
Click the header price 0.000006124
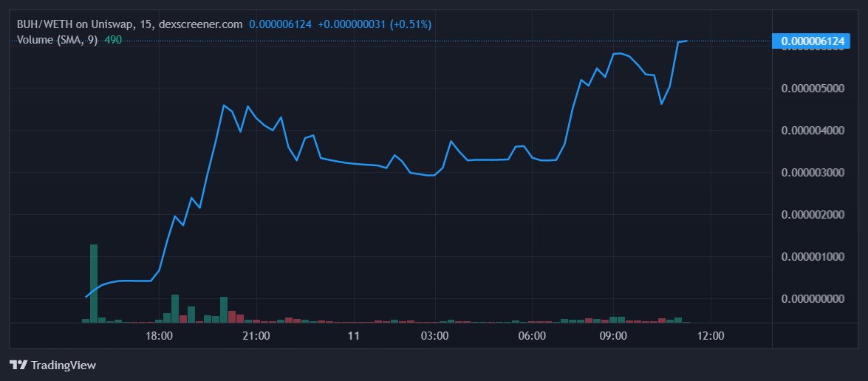tap(280, 24)
